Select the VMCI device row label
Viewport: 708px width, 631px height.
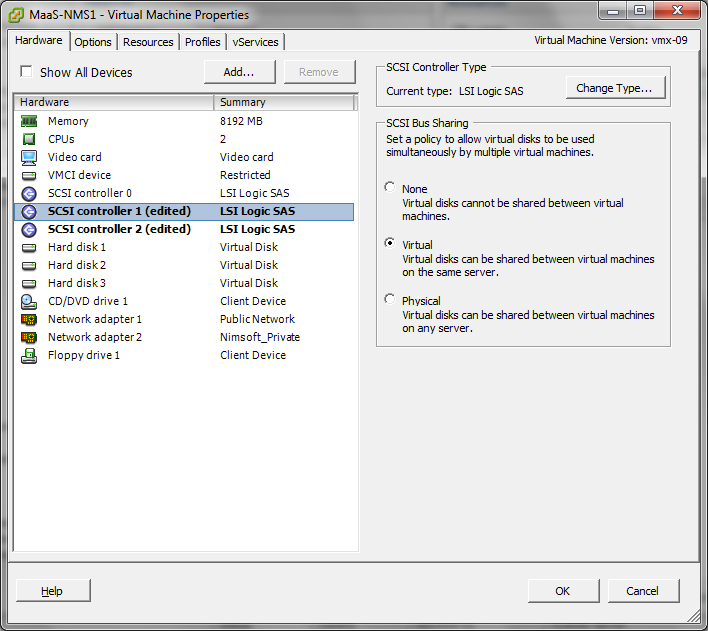click(79, 175)
